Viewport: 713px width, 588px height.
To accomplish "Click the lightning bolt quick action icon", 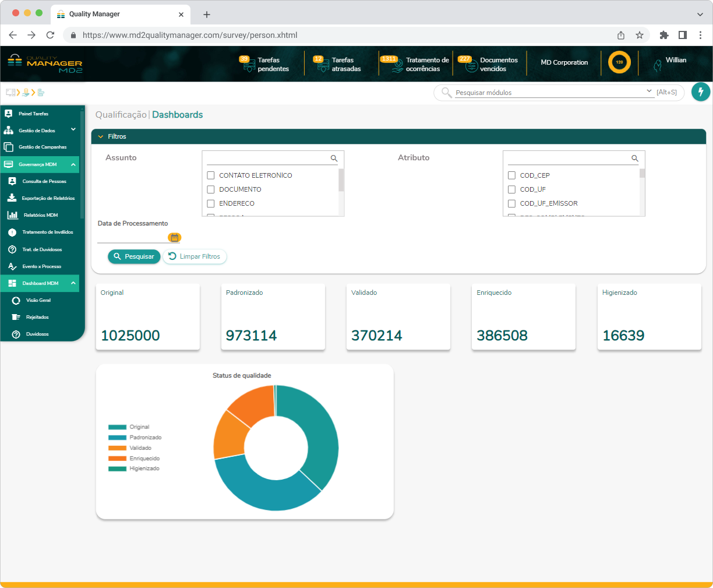I will (701, 92).
